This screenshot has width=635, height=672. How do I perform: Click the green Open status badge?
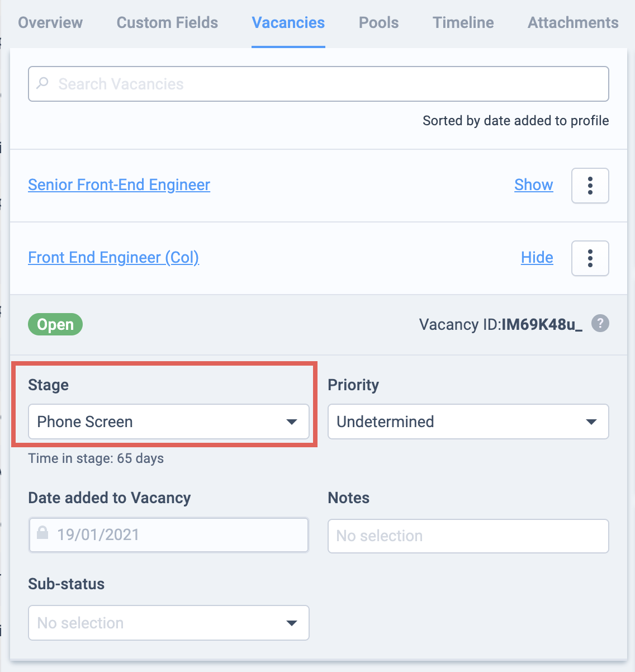click(55, 324)
